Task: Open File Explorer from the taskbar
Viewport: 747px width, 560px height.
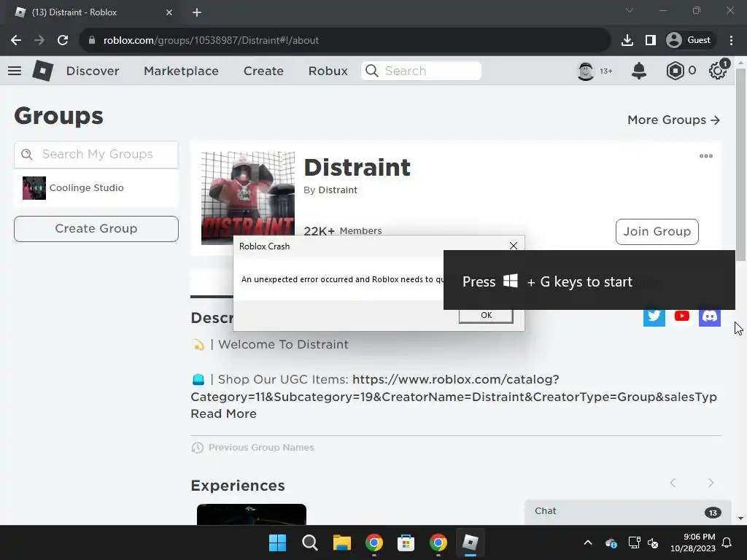Action: pyautogui.click(x=341, y=542)
